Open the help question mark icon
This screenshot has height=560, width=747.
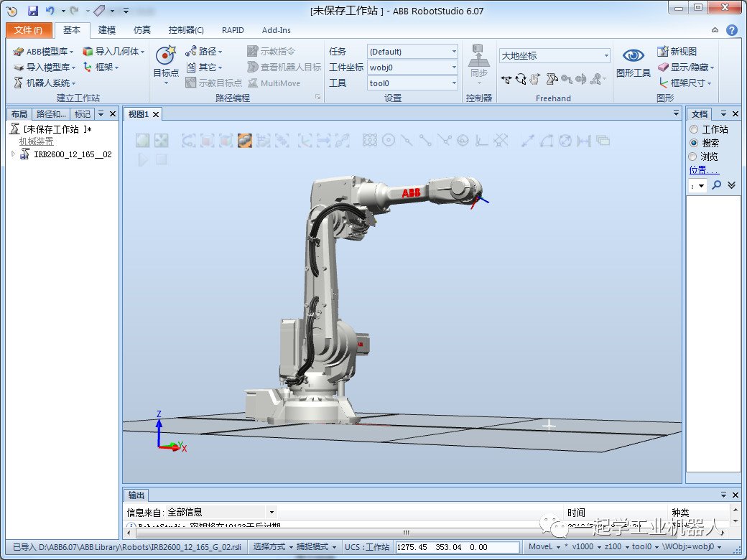[732, 30]
